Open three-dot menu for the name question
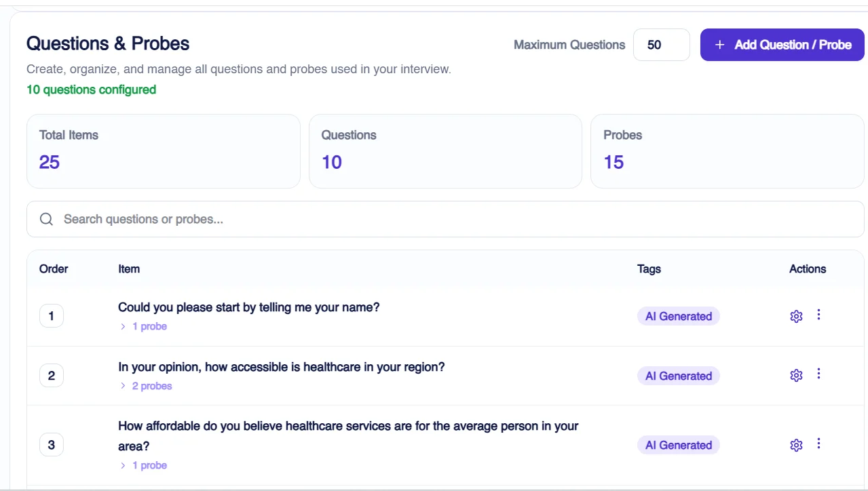Viewport: 868px width, 491px height. (x=818, y=315)
